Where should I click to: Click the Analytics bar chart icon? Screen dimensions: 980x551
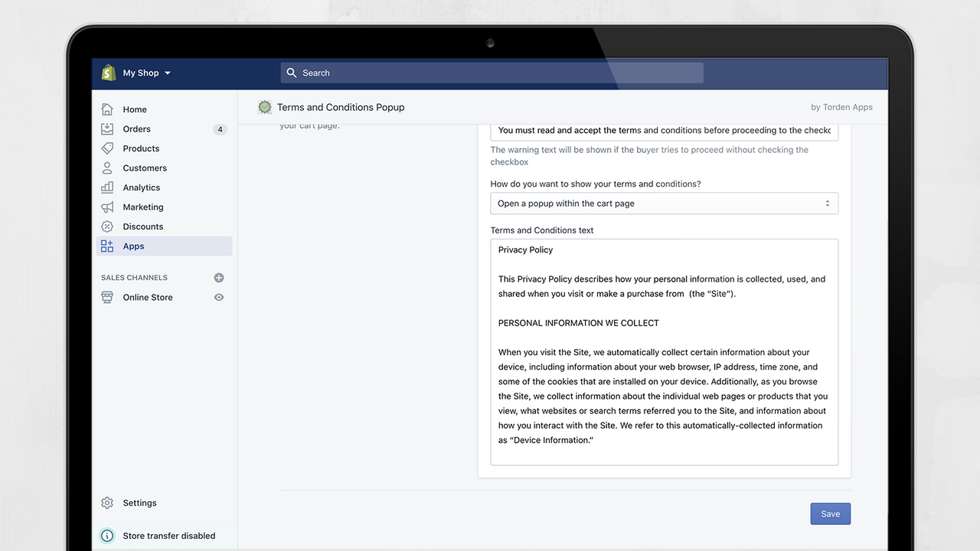point(107,187)
